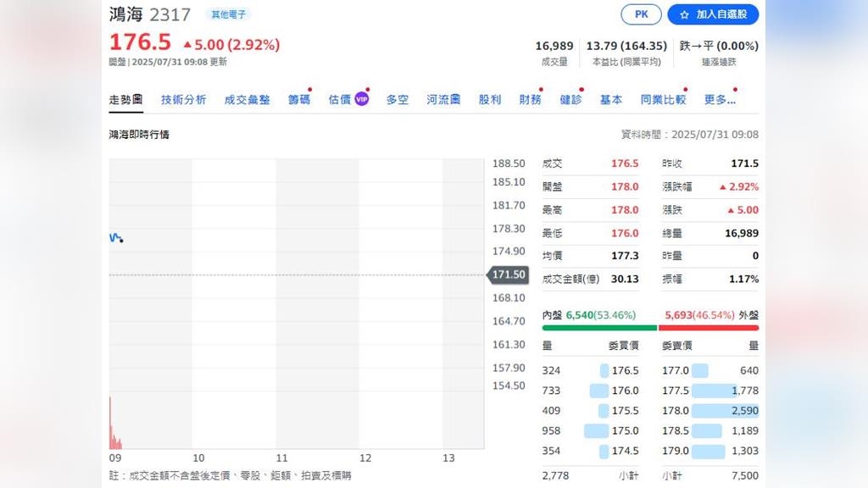Select the 基本 tab
868x488 pixels.
point(611,100)
